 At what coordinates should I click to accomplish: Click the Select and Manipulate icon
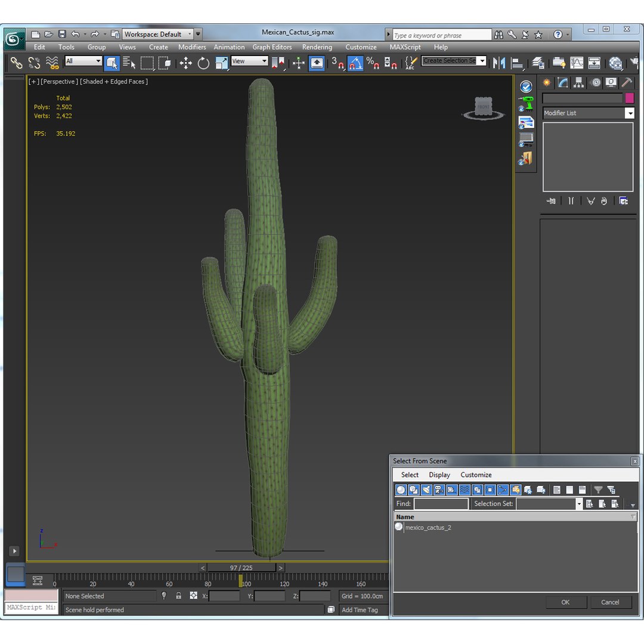299,63
